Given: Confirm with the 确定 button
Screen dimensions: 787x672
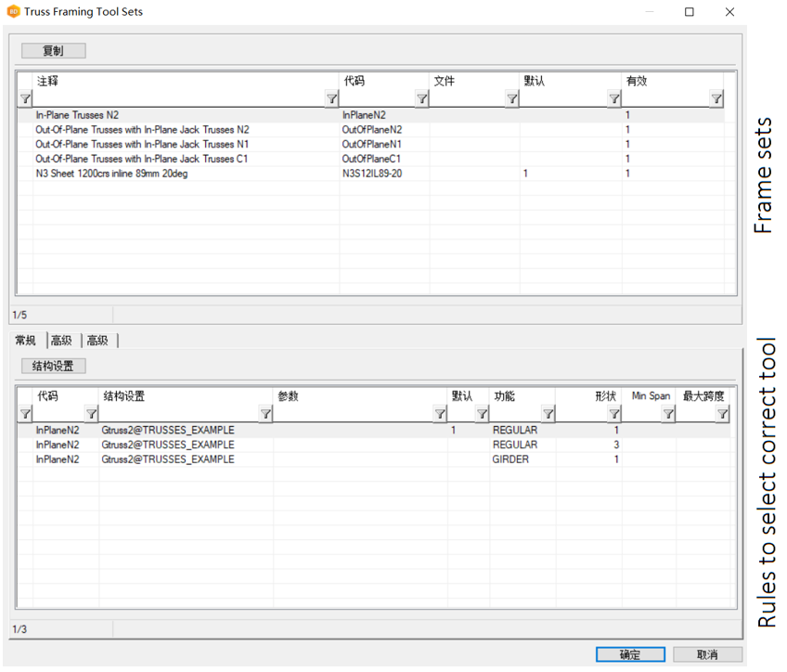Looking at the screenshot, I should (630, 654).
